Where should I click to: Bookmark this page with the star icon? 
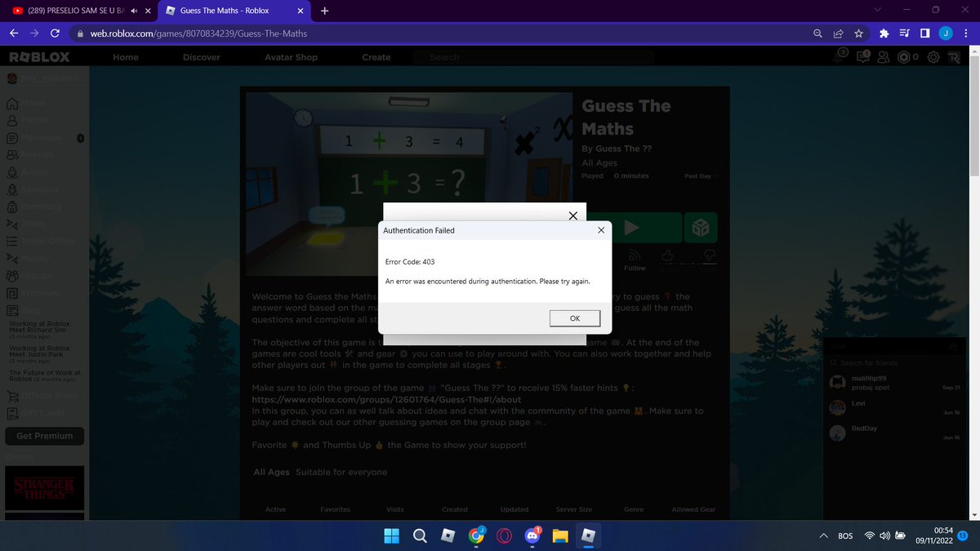[x=858, y=33]
